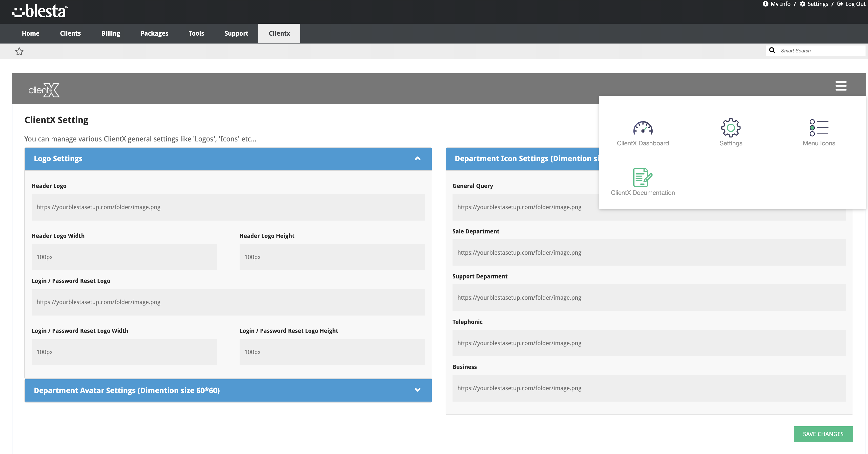The image size is (868, 454).
Task: Click the Telephonic URL field
Action: (x=649, y=343)
